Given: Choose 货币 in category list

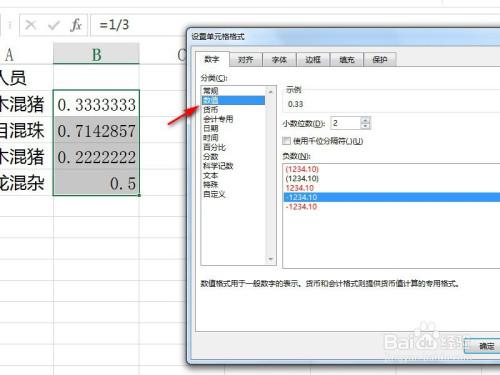Looking at the screenshot, I should click(233, 109).
